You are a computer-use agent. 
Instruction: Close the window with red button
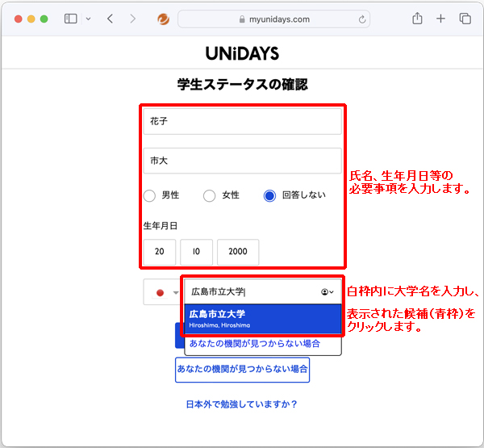coord(19,19)
